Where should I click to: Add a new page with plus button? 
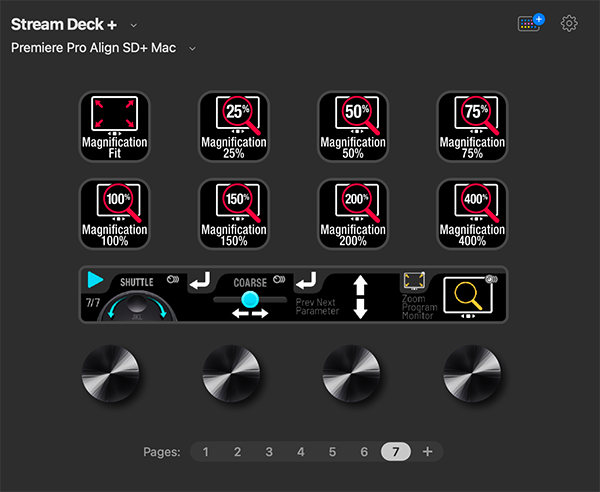(x=427, y=452)
